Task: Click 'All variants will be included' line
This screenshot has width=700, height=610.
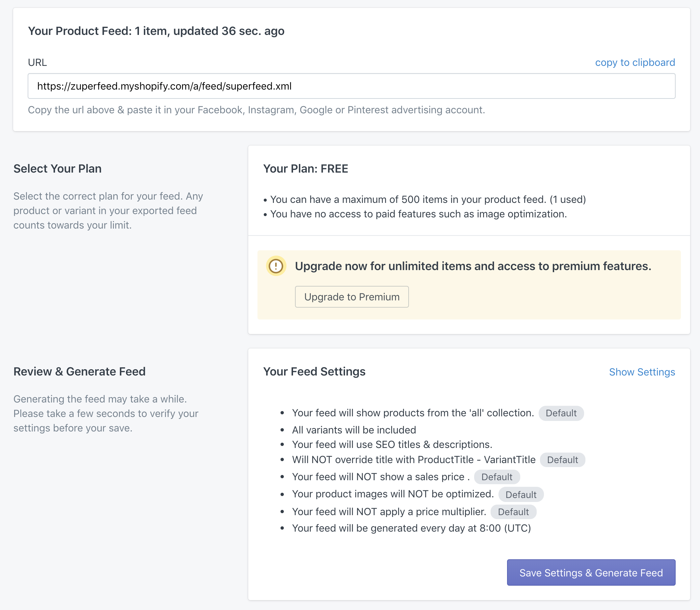Action: point(354,430)
